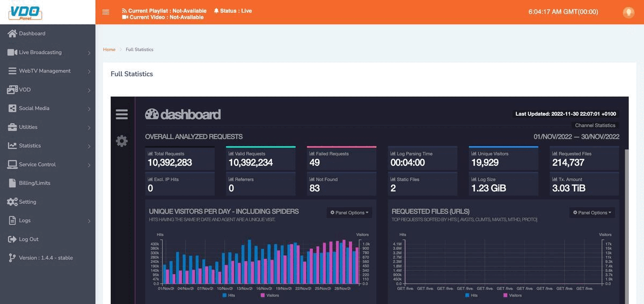Expand VOD submenu arrow
The image size is (644, 304).
[x=89, y=91]
